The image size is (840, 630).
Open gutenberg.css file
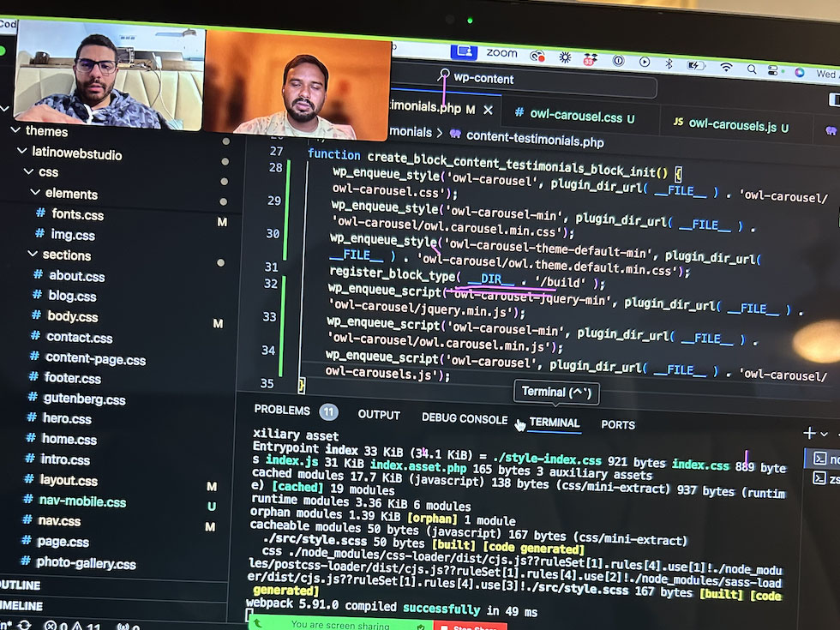pyautogui.click(x=84, y=399)
